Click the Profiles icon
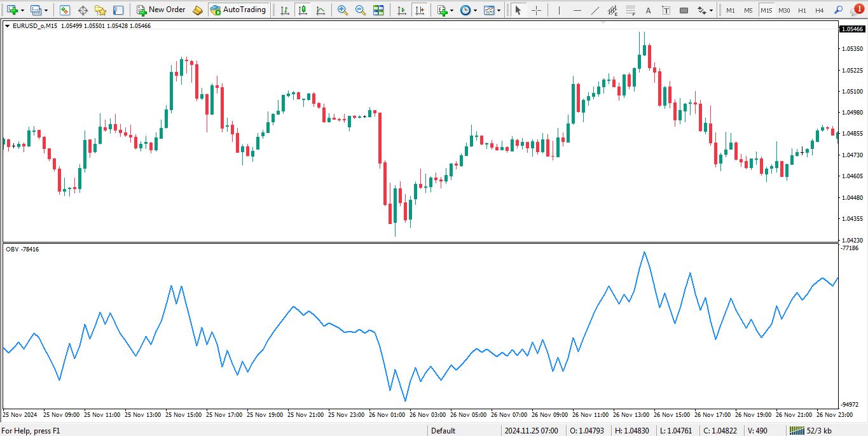 point(36,10)
